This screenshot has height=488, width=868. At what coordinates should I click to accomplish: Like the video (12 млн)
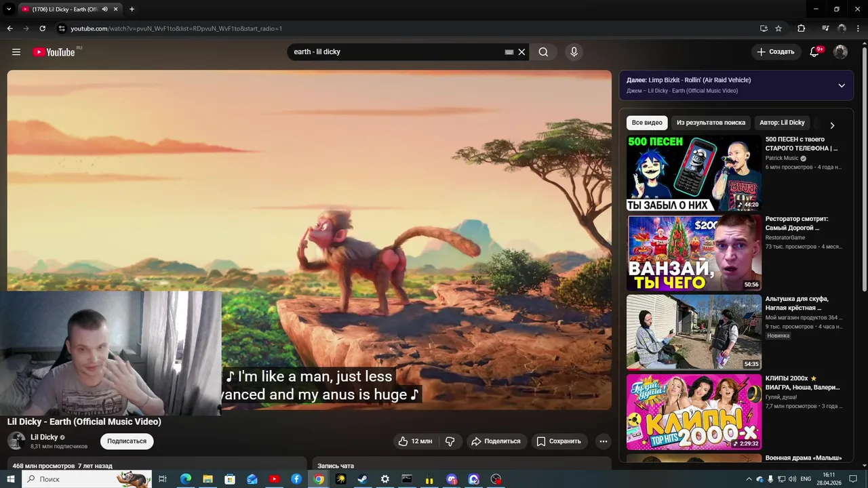[x=415, y=441]
